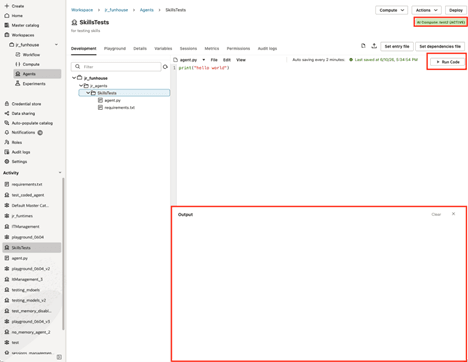Collapse SkillsTests folder in file tree
Image resolution: width=468 pixels, height=362 pixels.
88,93
